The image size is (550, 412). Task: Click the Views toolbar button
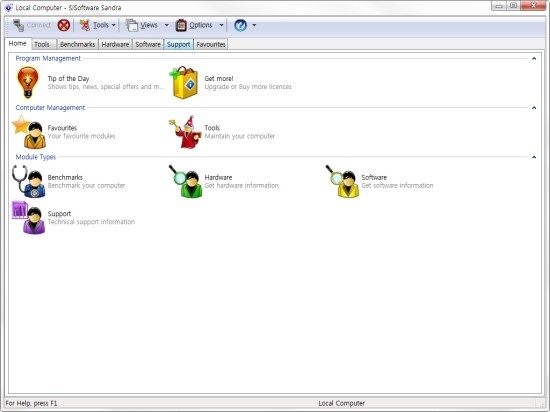[x=142, y=25]
